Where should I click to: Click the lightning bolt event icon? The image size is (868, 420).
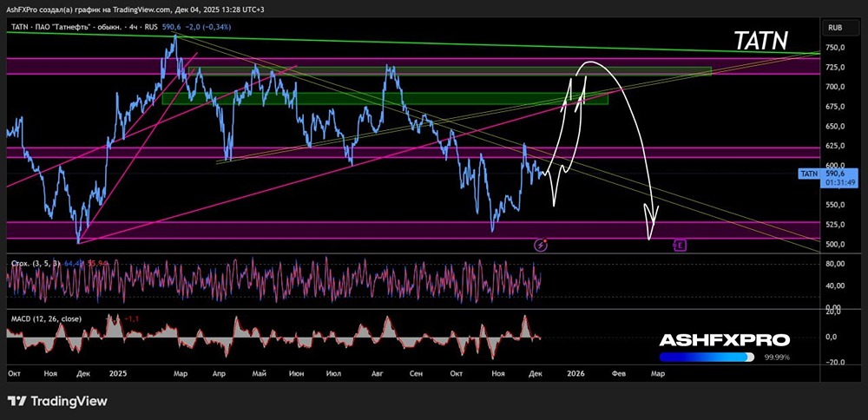click(x=542, y=245)
